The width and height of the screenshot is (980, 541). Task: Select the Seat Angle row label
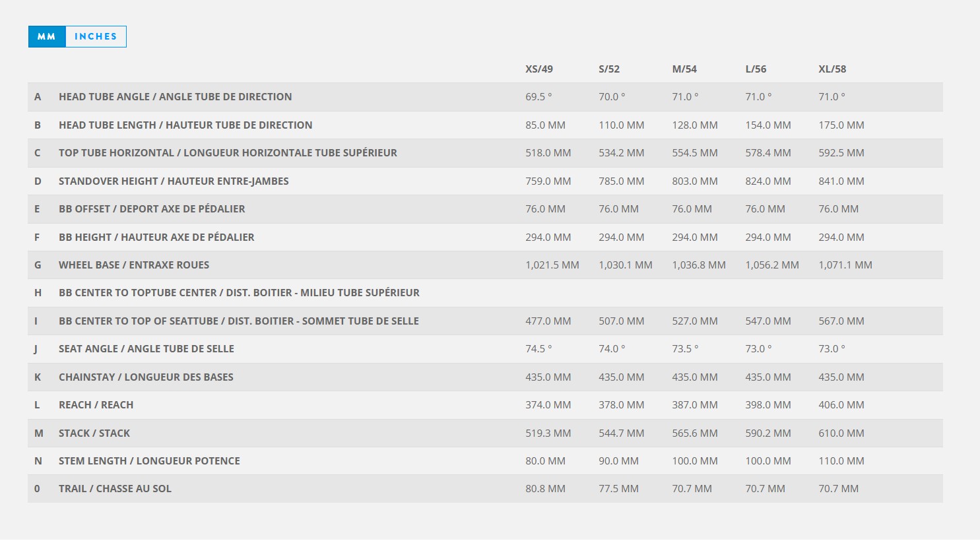pyautogui.click(x=147, y=349)
